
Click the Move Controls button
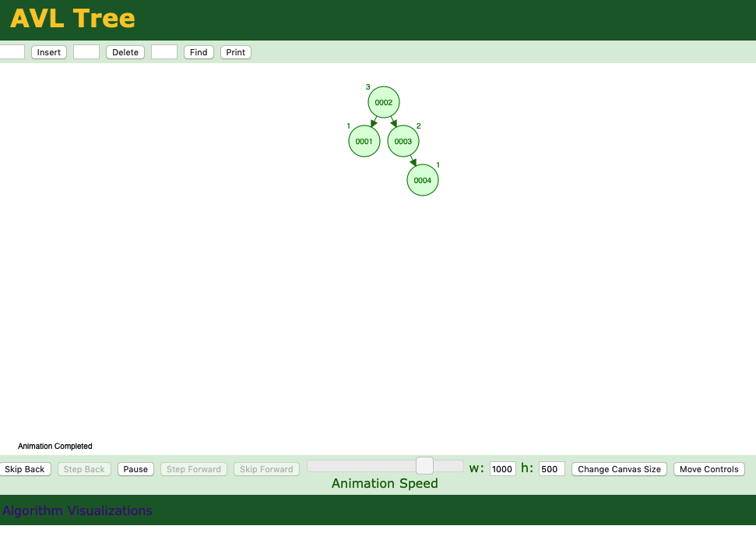[709, 469]
